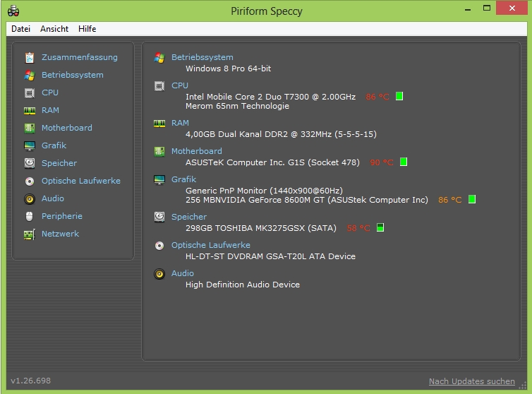Screen dimensions: 532x394
Task: Click the Motherboard icon in sidebar
Action: click(30, 128)
